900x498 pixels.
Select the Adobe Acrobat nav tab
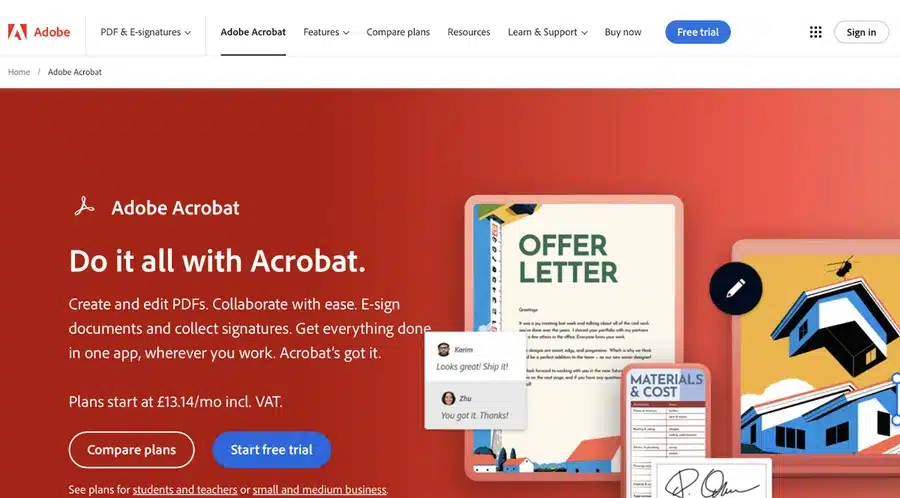253,32
